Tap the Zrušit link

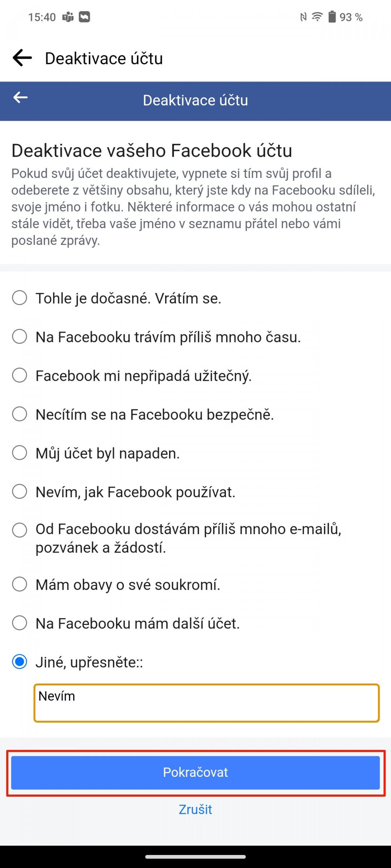[x=195, y=809]
